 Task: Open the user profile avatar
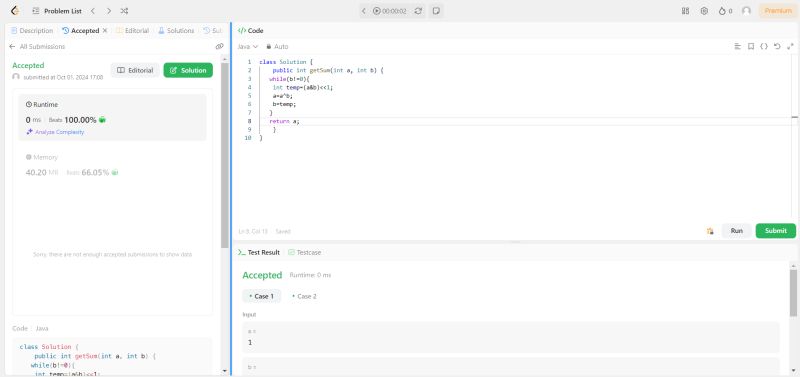click(x=746, y=11)
